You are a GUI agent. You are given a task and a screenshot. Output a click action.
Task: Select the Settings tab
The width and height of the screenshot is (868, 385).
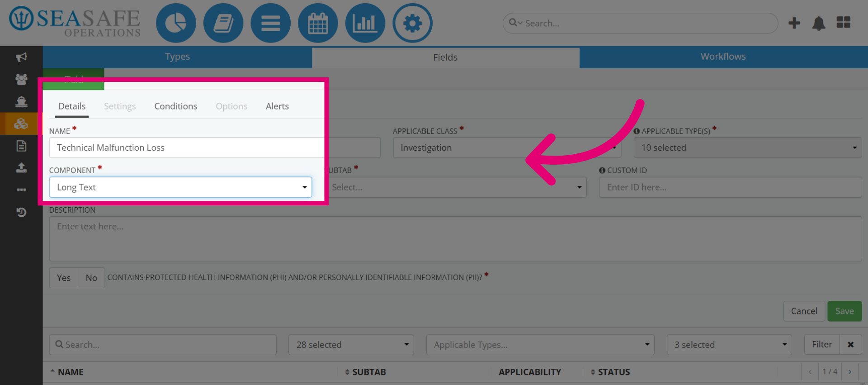pos(120,106)
